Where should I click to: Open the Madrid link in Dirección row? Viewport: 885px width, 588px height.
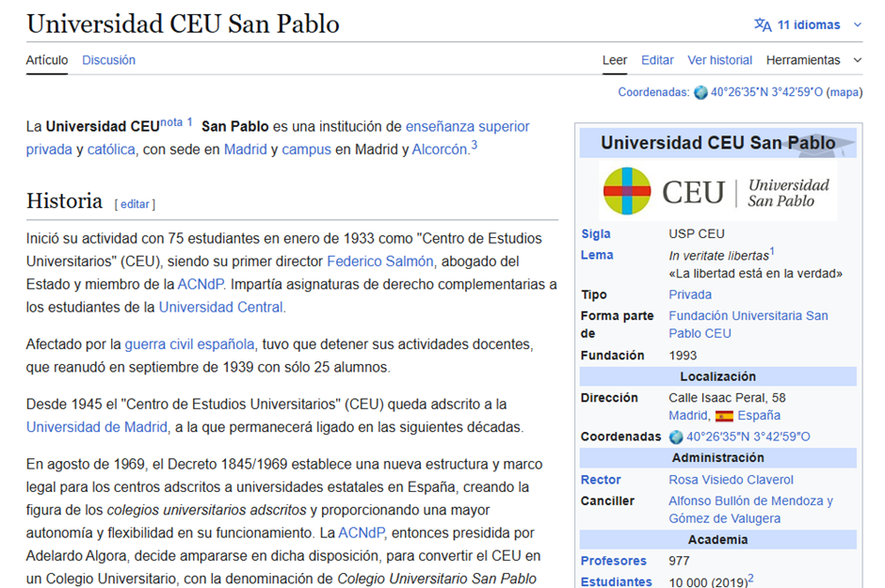[687, 416]
